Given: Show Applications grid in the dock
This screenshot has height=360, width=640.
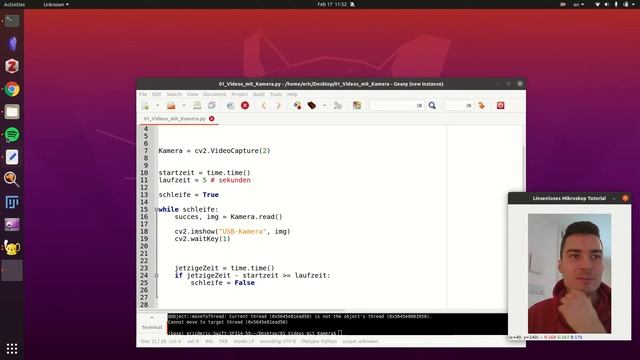Looking at the screenshot, I should click(x=12, y=348).
